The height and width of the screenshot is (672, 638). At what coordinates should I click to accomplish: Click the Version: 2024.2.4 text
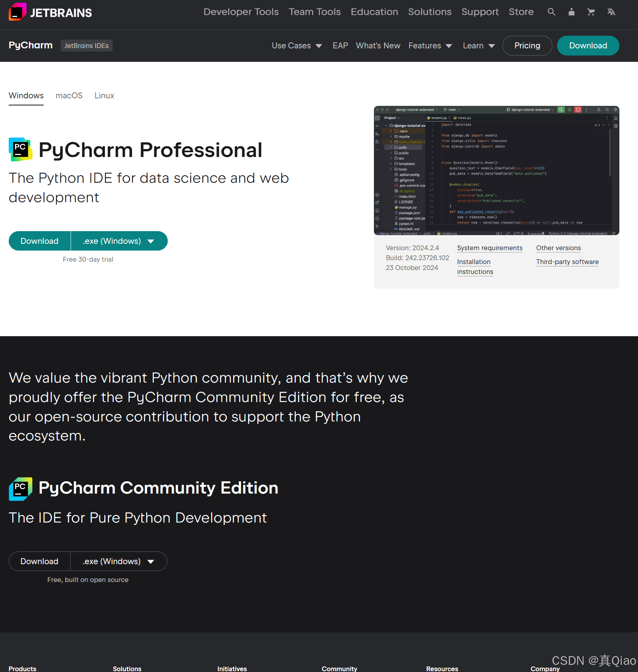tap(412, 248)
